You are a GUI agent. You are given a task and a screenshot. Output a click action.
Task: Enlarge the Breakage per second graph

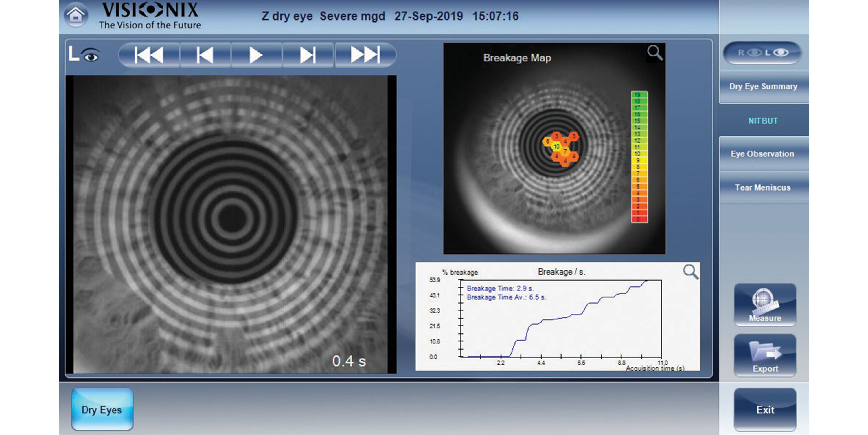[690, 272]
